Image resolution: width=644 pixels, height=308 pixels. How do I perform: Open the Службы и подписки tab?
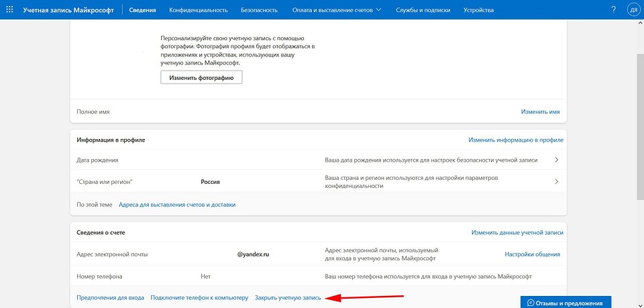423,10
